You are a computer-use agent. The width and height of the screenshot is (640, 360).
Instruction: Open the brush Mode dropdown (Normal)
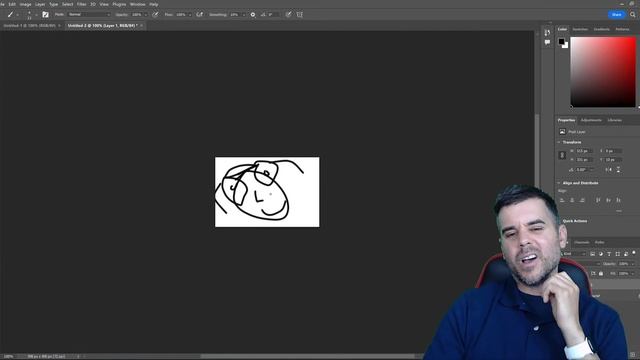(x=89, y=15)
